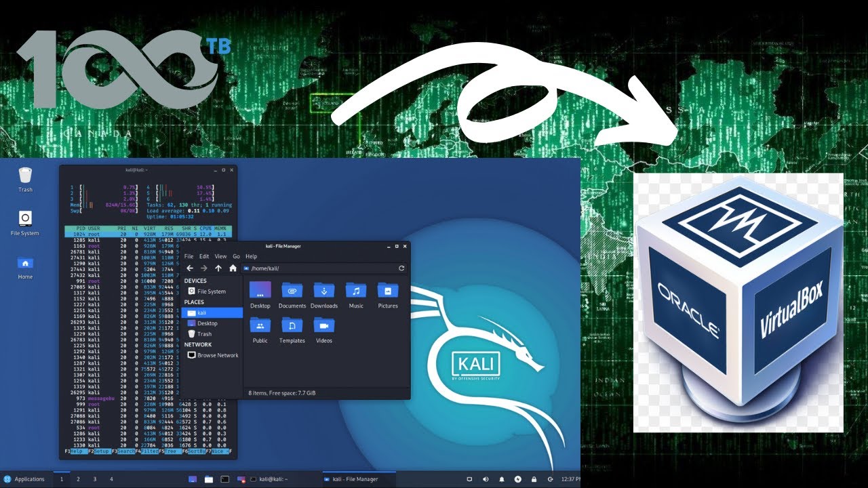868x488 pixels.
Task: Open the Downloads folder
Action: [324, 296]
